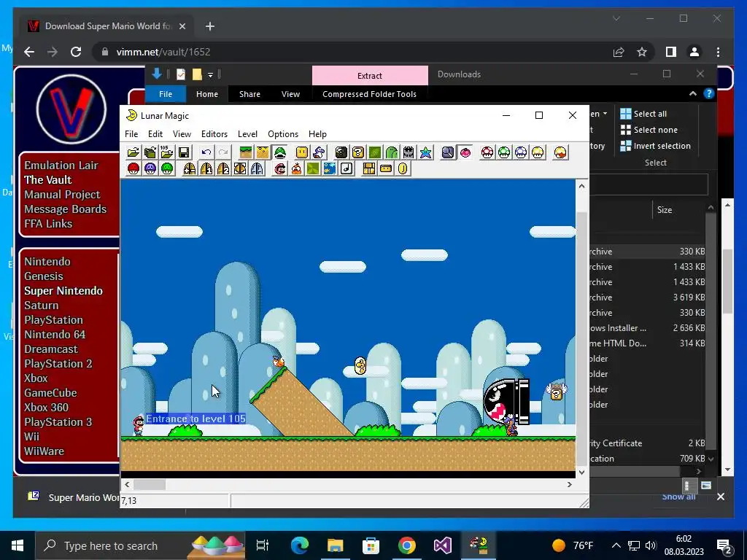Click the music note toolbar icon
Viewport: 747px width, 560px height.
point(347,168)
